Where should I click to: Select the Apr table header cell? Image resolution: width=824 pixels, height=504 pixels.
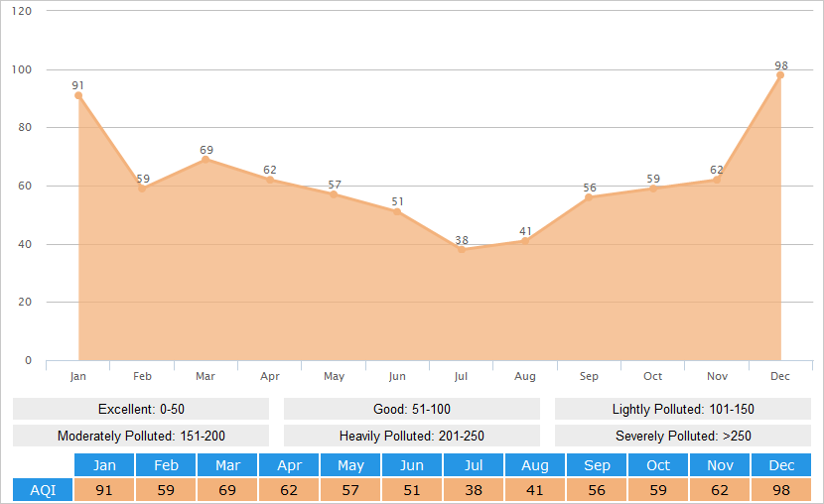(289, 465)
